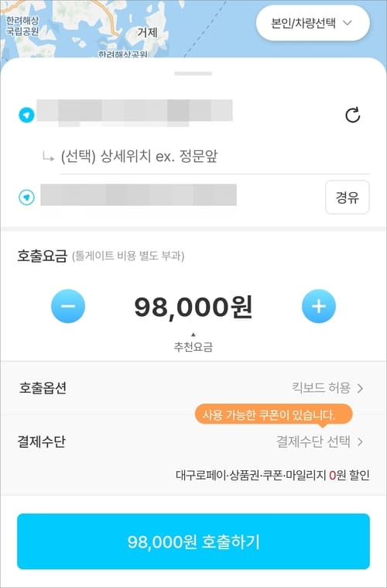
Task: Add a stopover with 경유 button
Action: pos(348,198)
